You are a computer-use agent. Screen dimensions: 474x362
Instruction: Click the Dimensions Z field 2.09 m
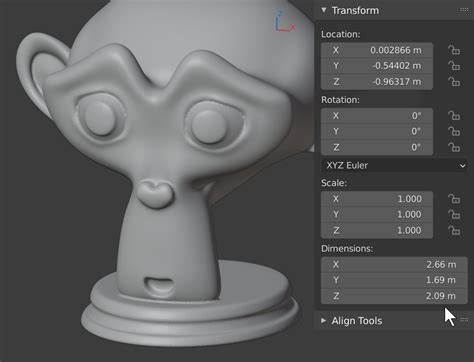click(394, 296)
